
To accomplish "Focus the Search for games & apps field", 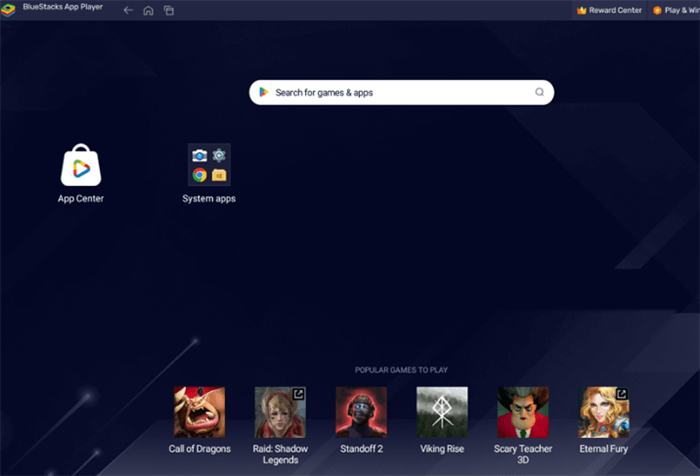I will point(401,92).
